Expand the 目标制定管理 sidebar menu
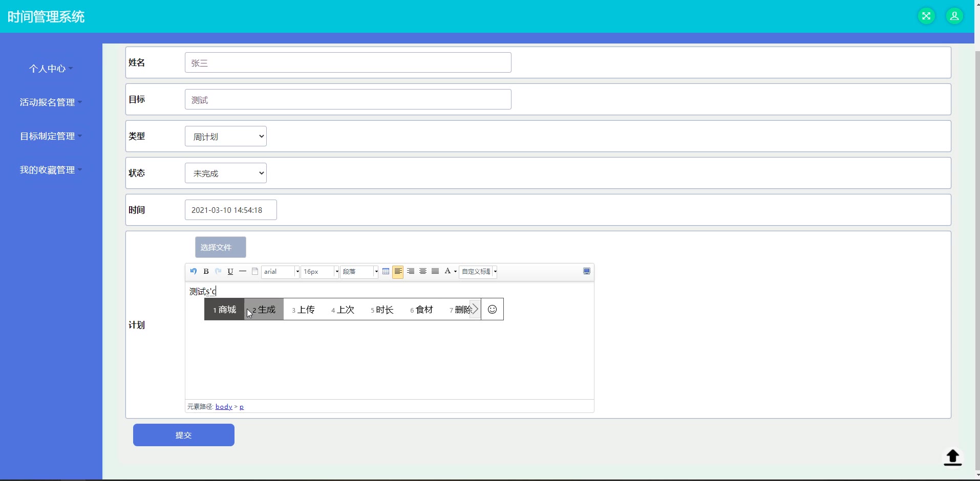 tap(51, 136)
